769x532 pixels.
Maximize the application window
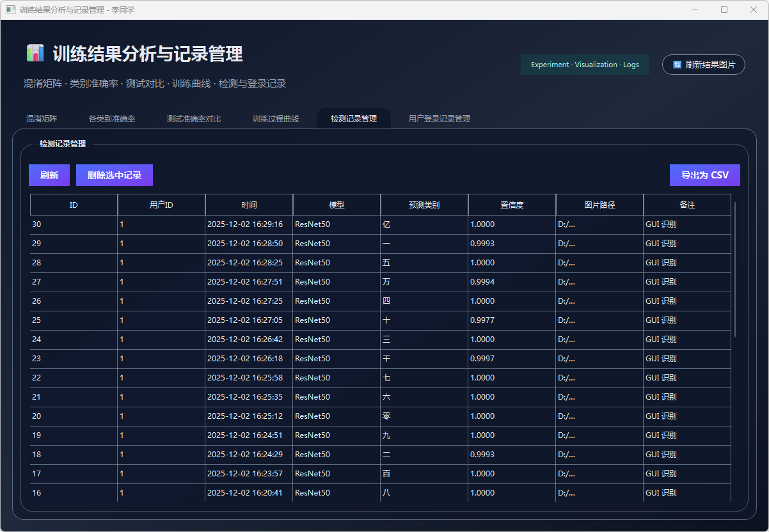(724, 10)
